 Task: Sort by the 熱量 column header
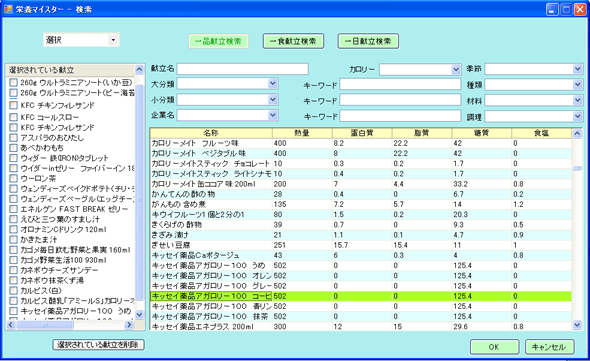[302, 133]
